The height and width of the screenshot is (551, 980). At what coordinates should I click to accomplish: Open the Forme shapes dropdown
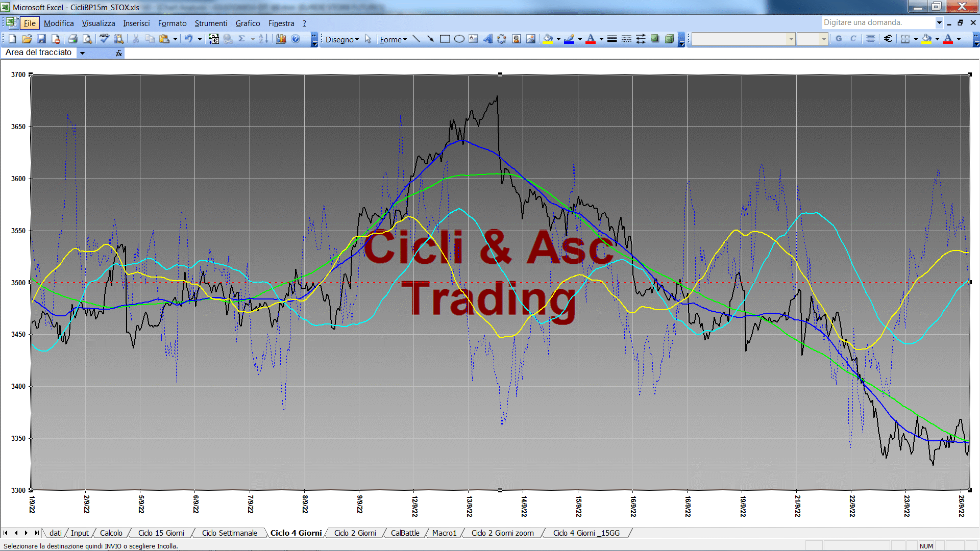point(393,39)
